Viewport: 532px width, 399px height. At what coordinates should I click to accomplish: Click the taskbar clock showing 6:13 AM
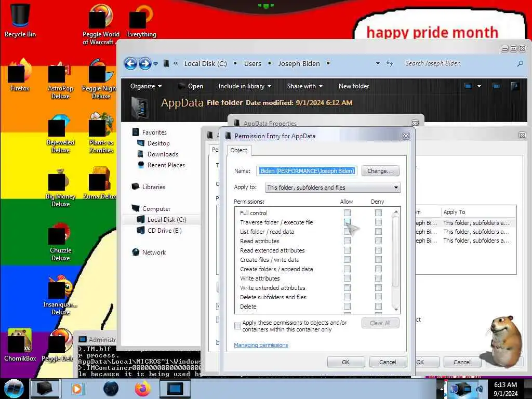pos(506,389)
